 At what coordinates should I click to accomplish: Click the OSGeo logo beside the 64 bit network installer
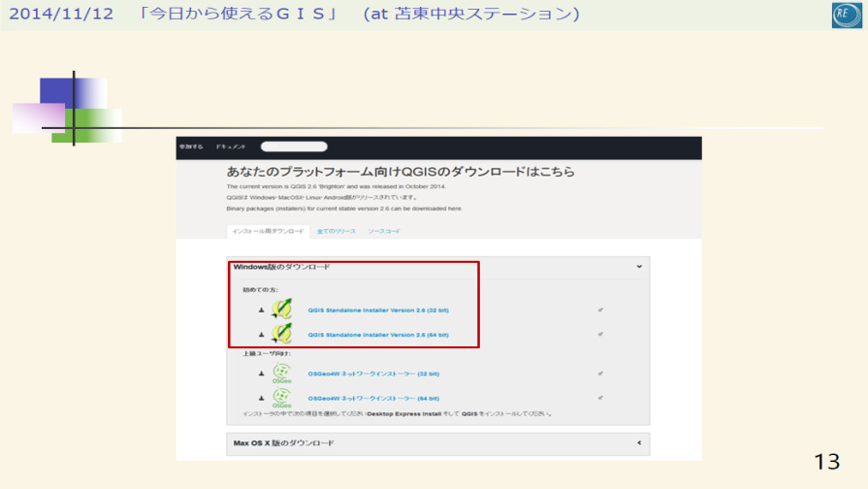click(282, 398)
